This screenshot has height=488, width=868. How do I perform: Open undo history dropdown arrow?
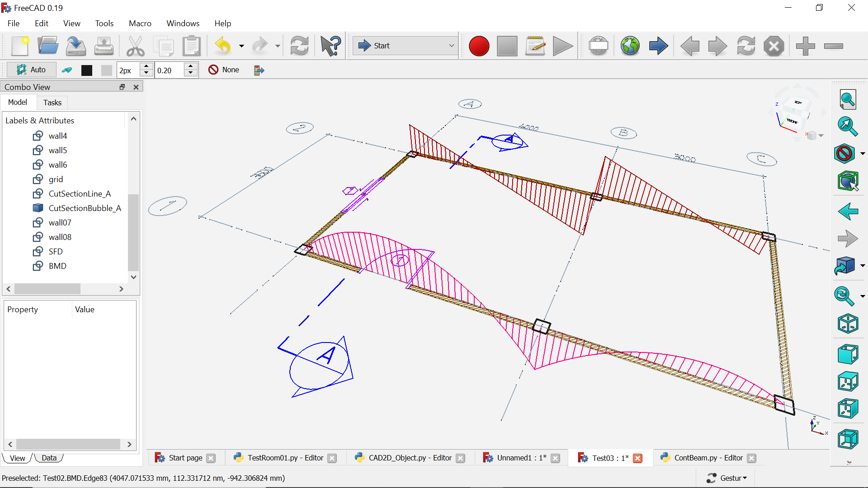pyautogui.click(x=241, y=46)
